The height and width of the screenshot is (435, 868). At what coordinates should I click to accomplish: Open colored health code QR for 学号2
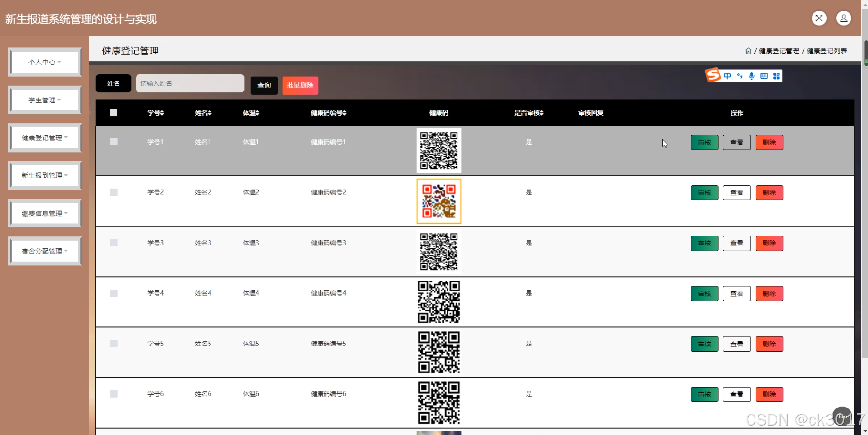pos(439,201)
